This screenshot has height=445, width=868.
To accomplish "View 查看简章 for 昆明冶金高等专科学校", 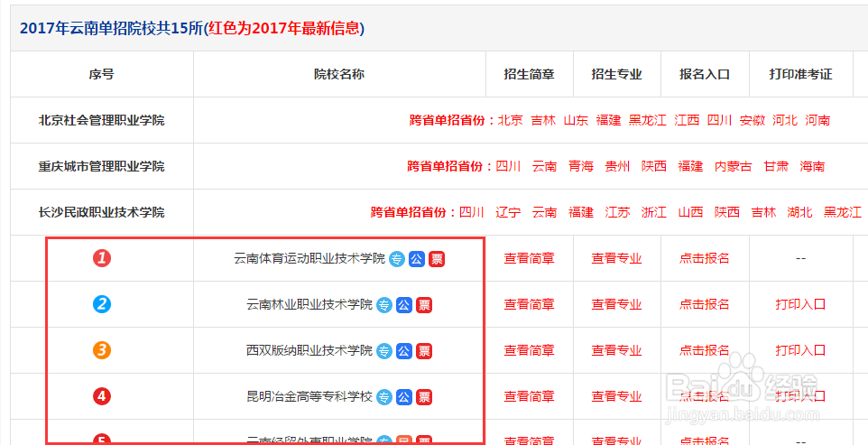I will coord(530,396).
